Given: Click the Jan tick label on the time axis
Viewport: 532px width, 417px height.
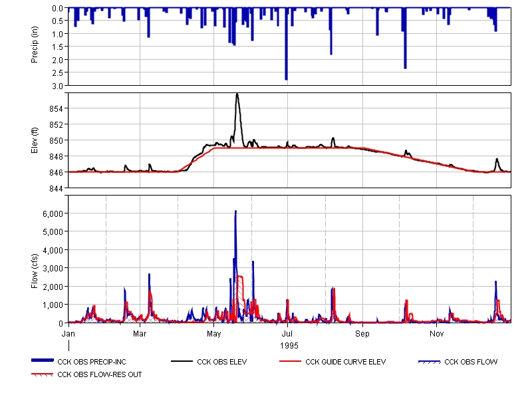Looking at the screenshot, I should [68, 333].
